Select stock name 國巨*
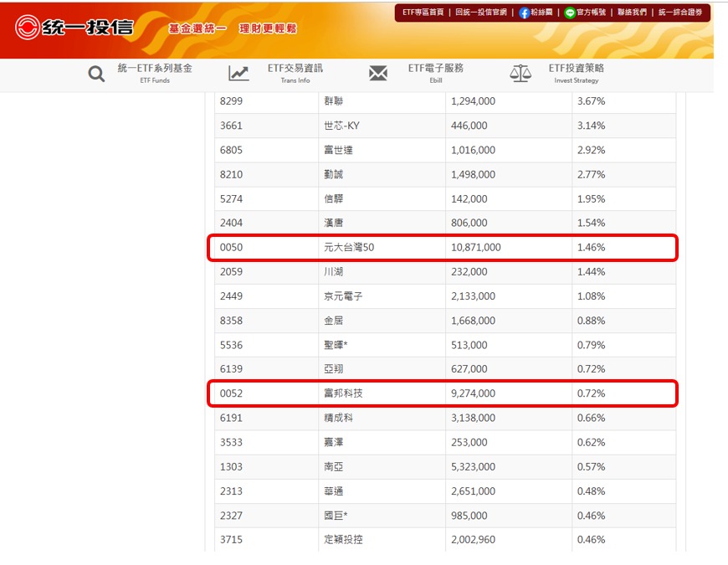Image resolution: width=728 pixels, height=565 pixels. (336, 516)
